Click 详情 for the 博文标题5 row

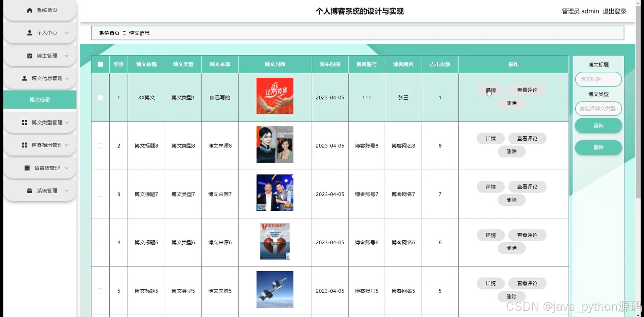(491, 283)
